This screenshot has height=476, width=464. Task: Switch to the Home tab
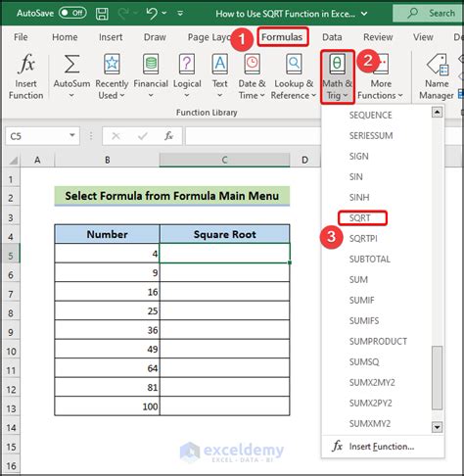[65, 37]
